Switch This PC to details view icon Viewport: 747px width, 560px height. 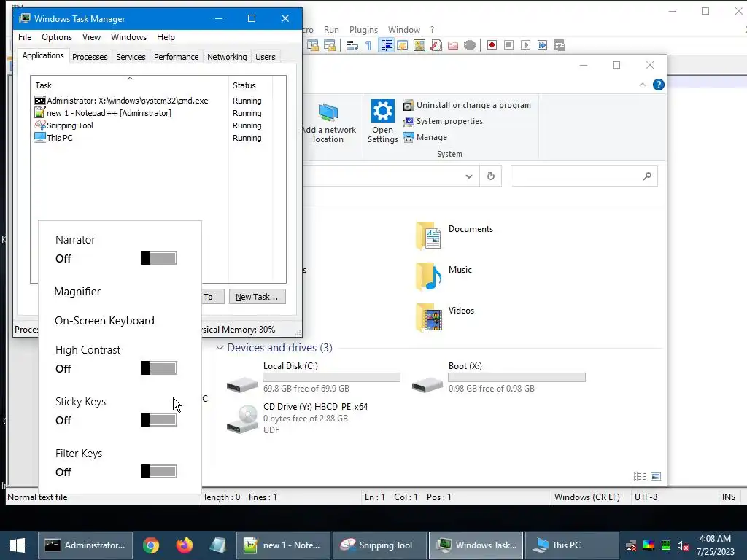[x=640, y=476]
